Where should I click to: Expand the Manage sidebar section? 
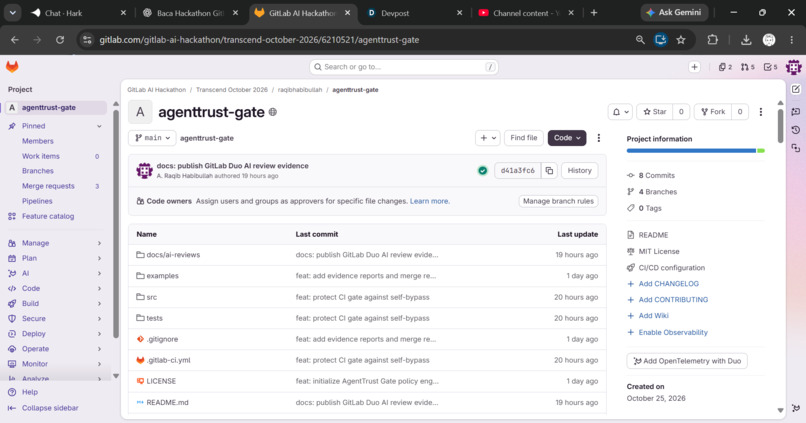click(99, 243)
